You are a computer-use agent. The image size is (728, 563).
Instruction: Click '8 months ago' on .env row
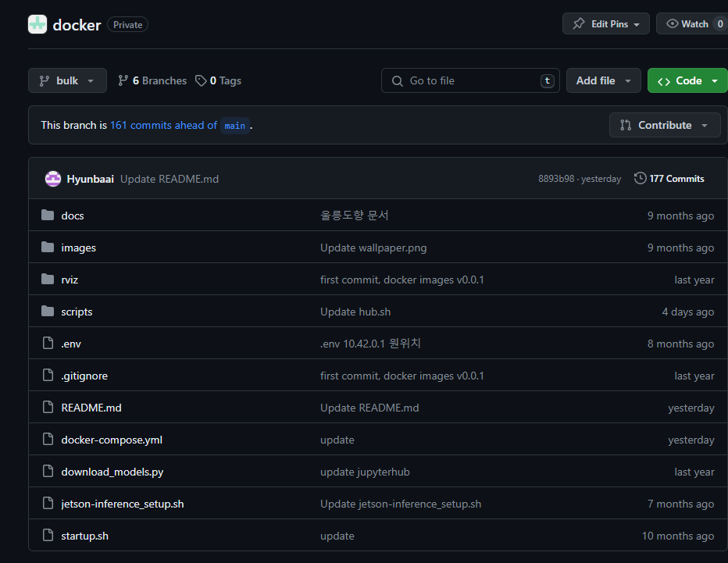pyautogui.click(x=680, y=344)
